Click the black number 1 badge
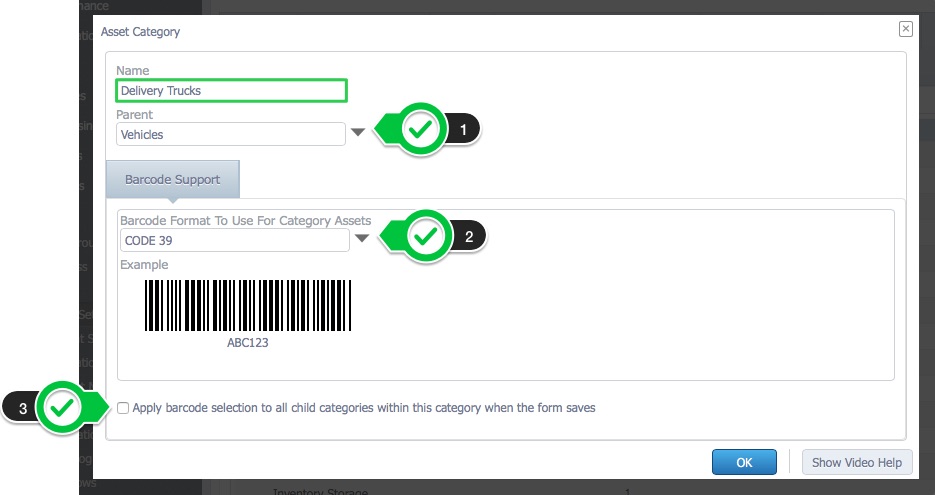The height and width of the screenshot is (495, 935). point(463,129)
